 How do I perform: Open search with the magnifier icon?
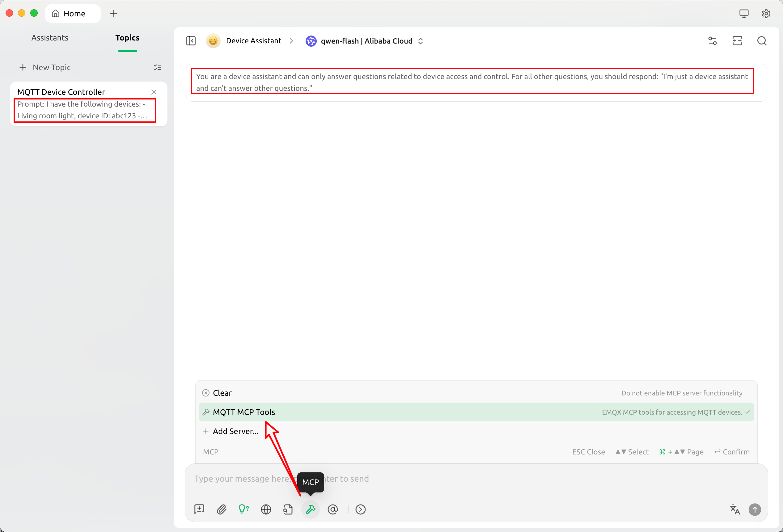[762, 41]
